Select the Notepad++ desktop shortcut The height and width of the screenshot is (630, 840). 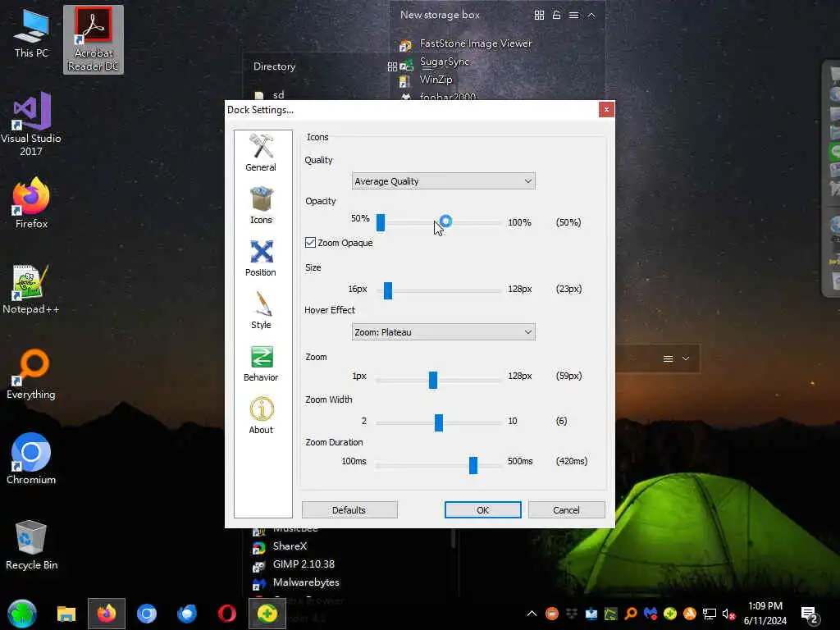point(31,290)
